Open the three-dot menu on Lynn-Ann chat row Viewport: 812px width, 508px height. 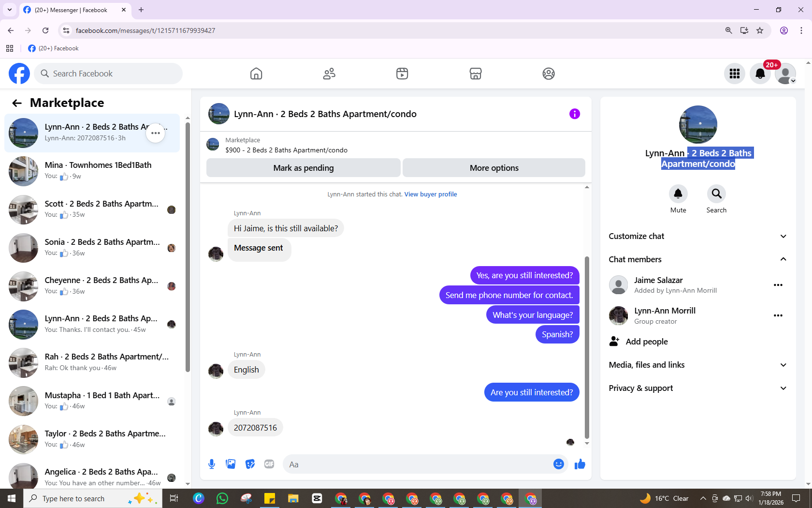tap(156, 133)
